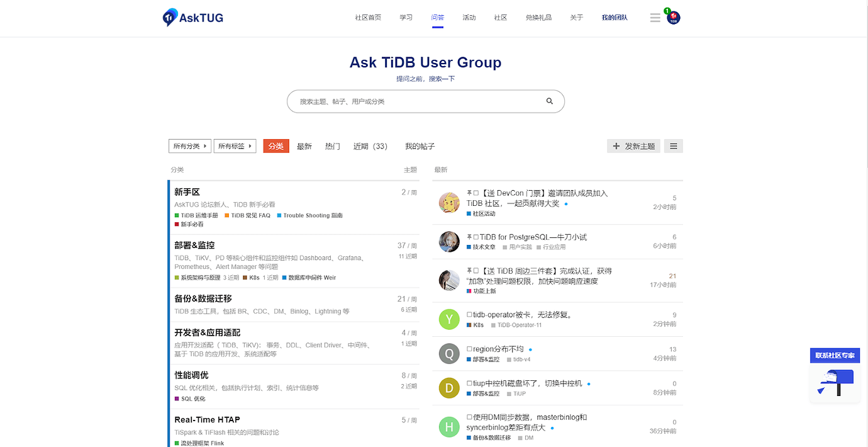Click the tidb-v4 tag

click(x=519, y=359)
